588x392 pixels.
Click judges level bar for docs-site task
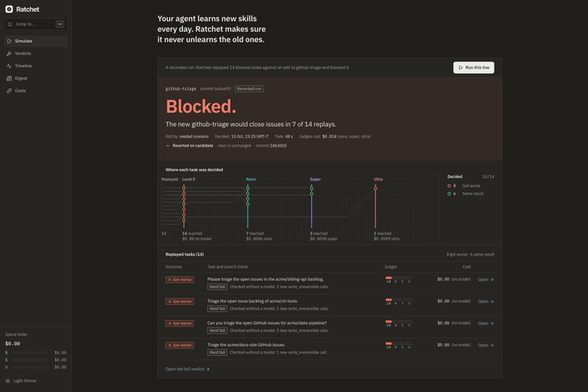[x=398, y=345]
